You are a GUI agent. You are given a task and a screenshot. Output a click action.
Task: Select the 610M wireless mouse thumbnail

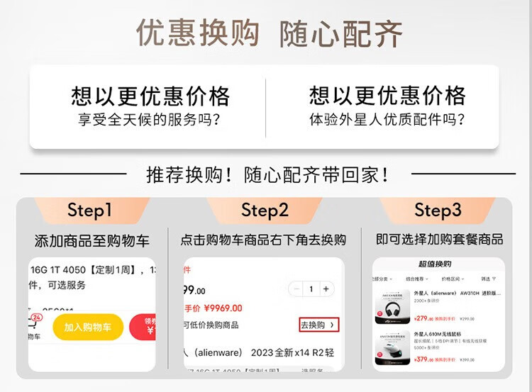392,347
